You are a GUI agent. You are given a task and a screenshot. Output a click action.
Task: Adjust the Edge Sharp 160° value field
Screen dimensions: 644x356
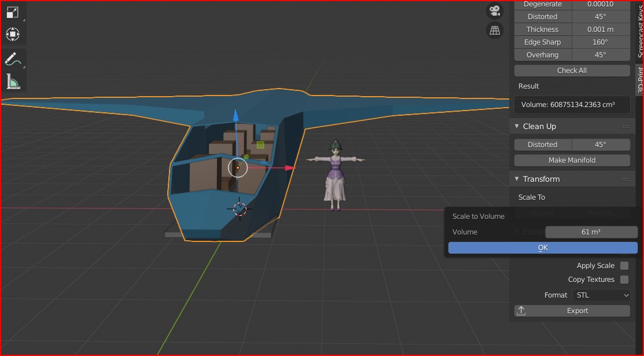(601, 42)
